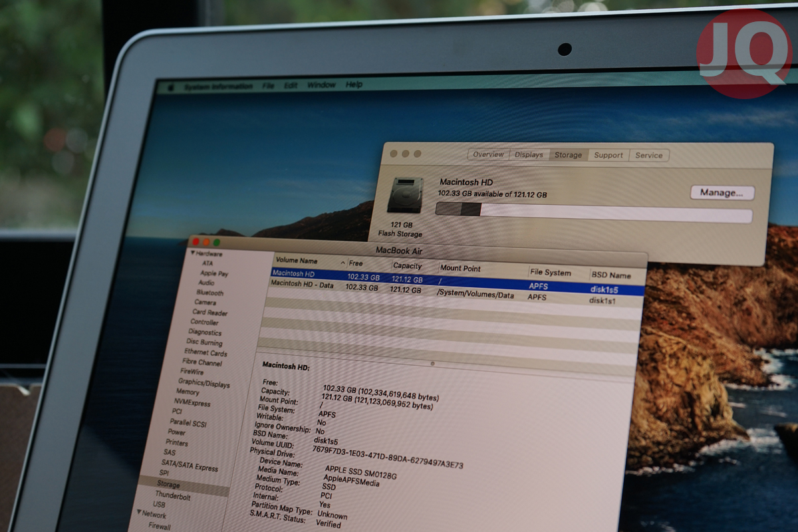Switch to the Displays tab
Screen dimensions: 798x532
coord(529,154)
